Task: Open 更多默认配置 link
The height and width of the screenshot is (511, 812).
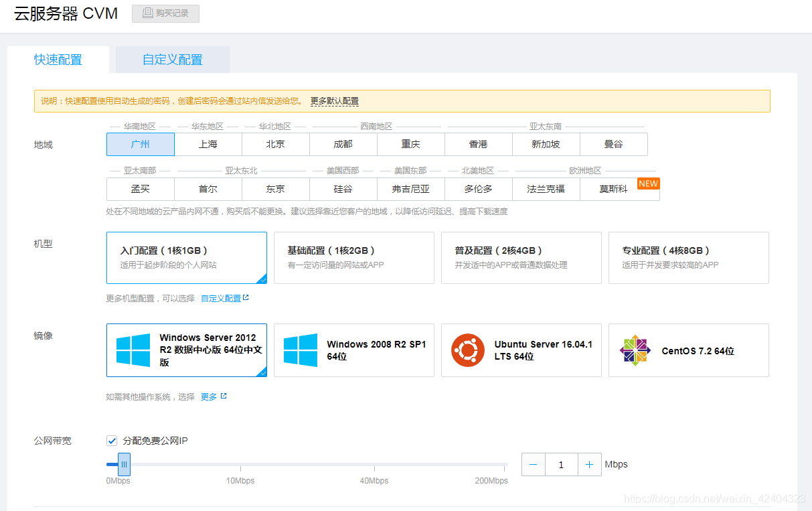Action: click(335, 101)
